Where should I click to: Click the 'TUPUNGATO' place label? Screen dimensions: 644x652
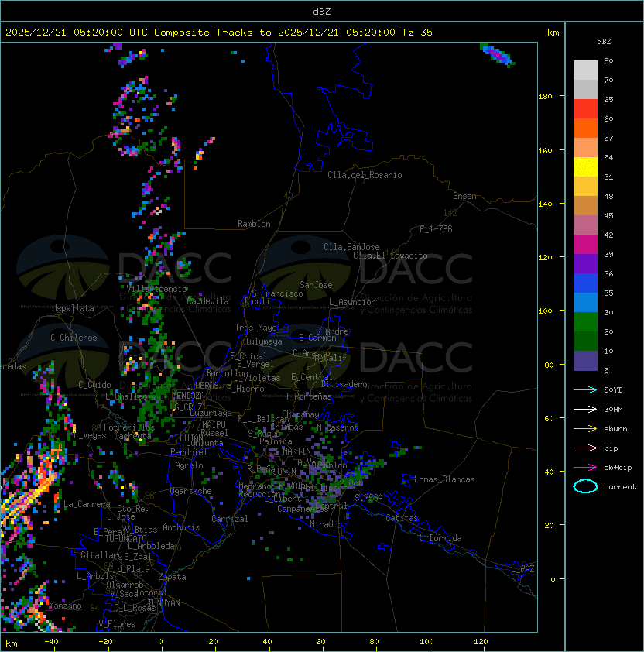125,539
